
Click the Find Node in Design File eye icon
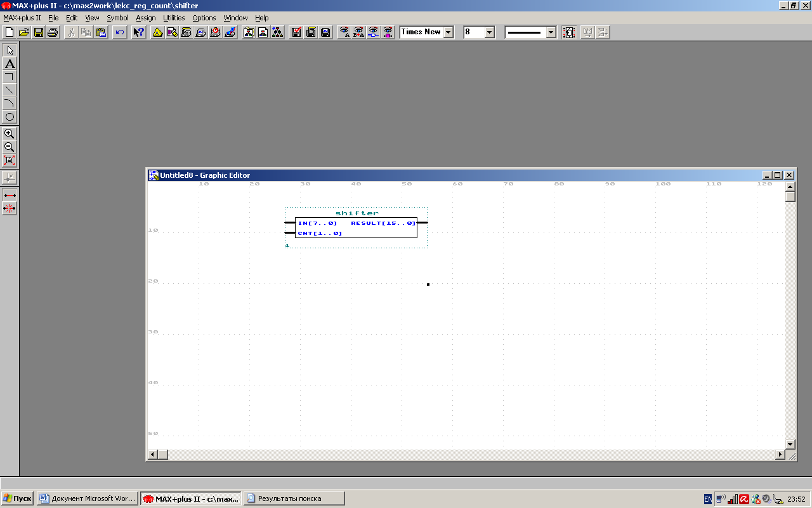pyautogui.click(x=373, y=32)
